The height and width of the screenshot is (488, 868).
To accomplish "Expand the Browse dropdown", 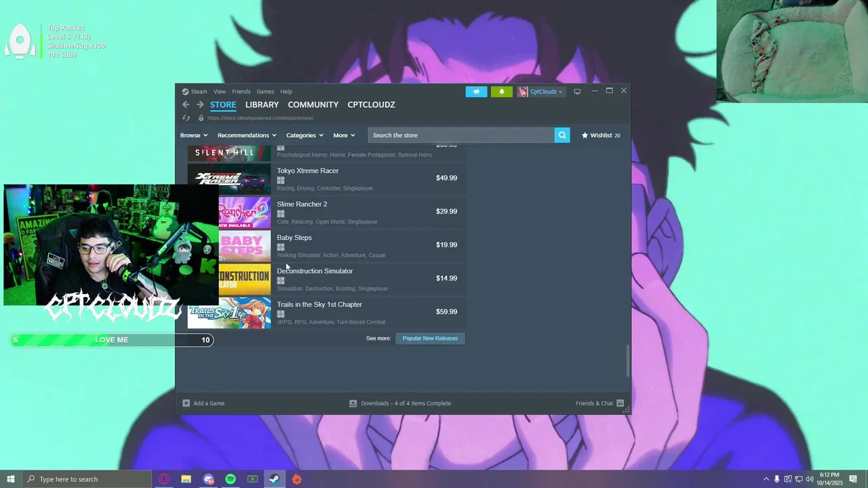I will [194, 135].
